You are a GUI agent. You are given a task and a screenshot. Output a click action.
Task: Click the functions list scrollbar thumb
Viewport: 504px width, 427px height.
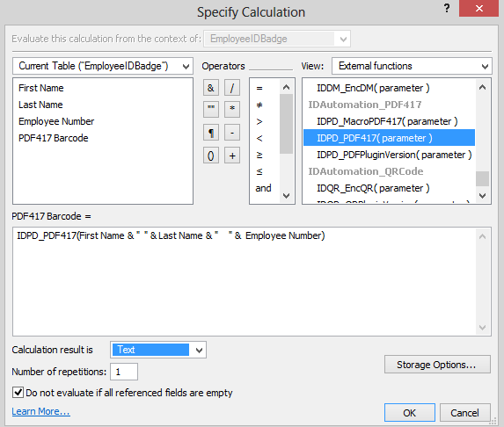(483, 179)
